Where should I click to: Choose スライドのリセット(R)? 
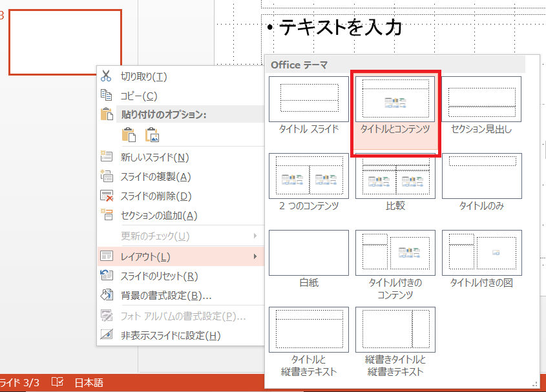point(180,276)
